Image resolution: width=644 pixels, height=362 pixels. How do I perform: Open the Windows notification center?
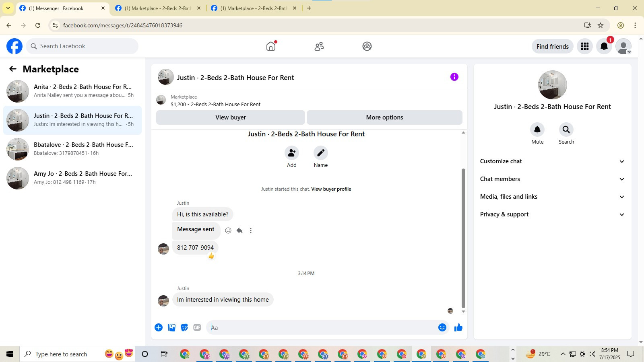(x=631, y=354)
